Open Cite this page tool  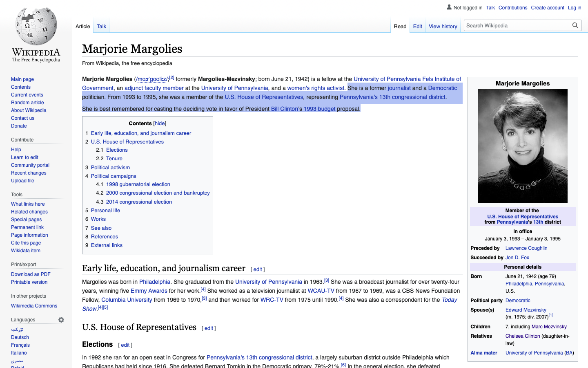(x=26, y=243)
